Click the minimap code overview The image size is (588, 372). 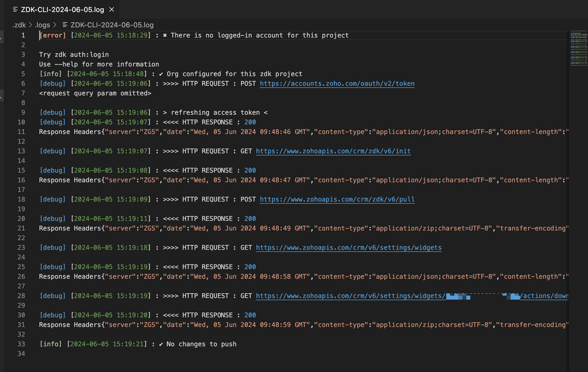pyautogui.click(x=578, y=48)
